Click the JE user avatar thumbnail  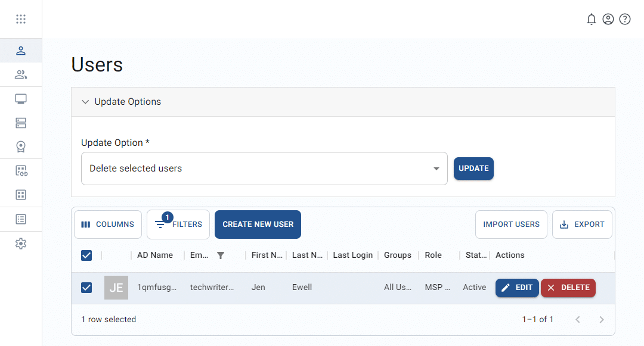(x=116, y=288)
